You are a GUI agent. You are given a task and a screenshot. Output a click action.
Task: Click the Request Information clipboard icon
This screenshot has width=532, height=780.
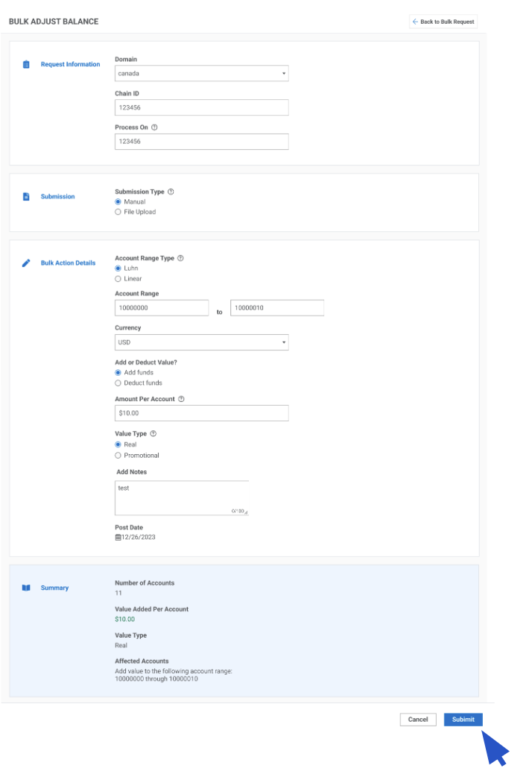point(26,65)
